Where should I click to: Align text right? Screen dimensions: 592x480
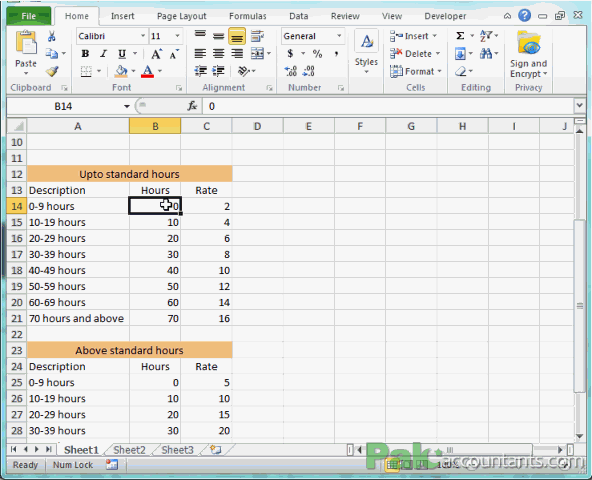pos(237,54)
